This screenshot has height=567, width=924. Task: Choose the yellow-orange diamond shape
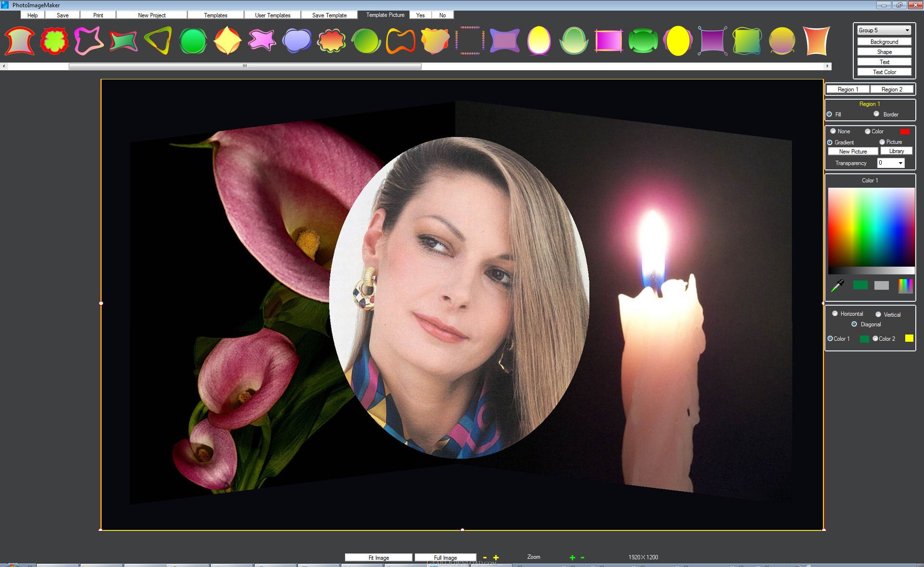click(x=228, y=41)
